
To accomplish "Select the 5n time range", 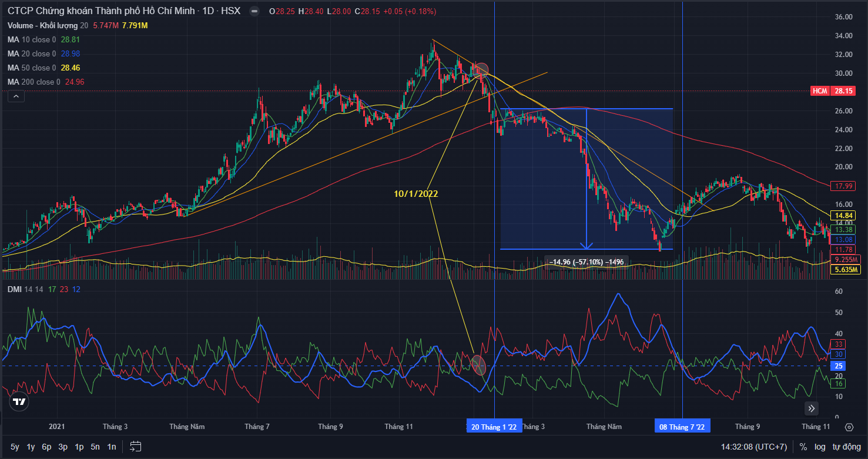I will [95, 447].
